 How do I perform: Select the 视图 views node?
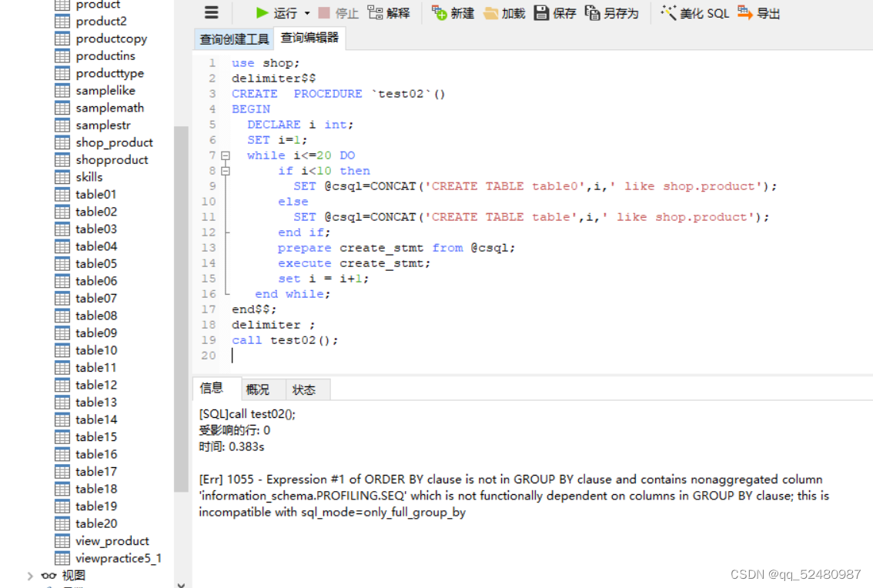coord(73,575)
